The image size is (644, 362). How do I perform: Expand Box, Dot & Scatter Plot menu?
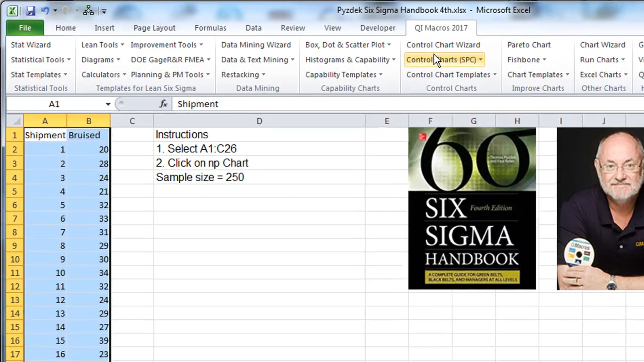click(x=348, y=45)
